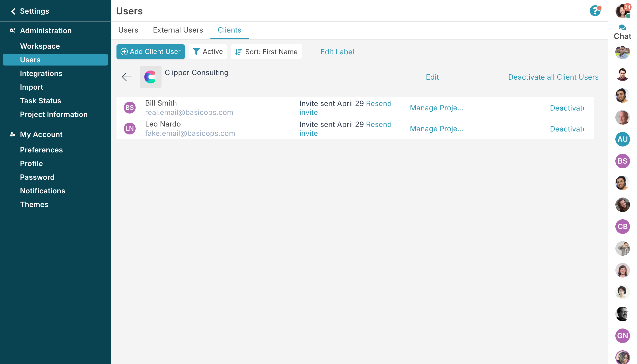
Task: Open the Active filter dropdown
Action: 207,52
